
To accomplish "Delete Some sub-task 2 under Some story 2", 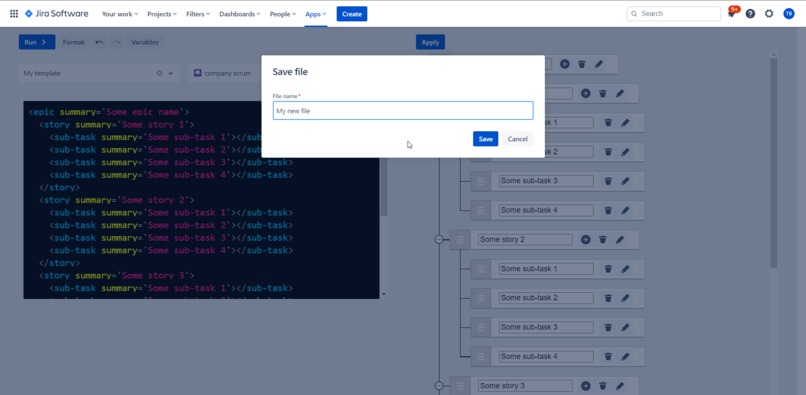I will (608, 298).
